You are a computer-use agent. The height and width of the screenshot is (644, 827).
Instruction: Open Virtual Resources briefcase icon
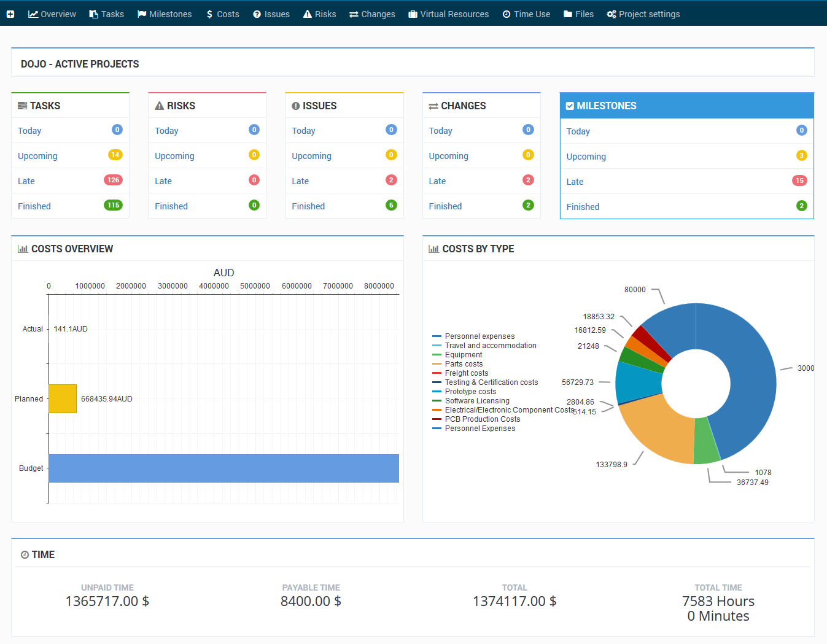pos(412,14)
